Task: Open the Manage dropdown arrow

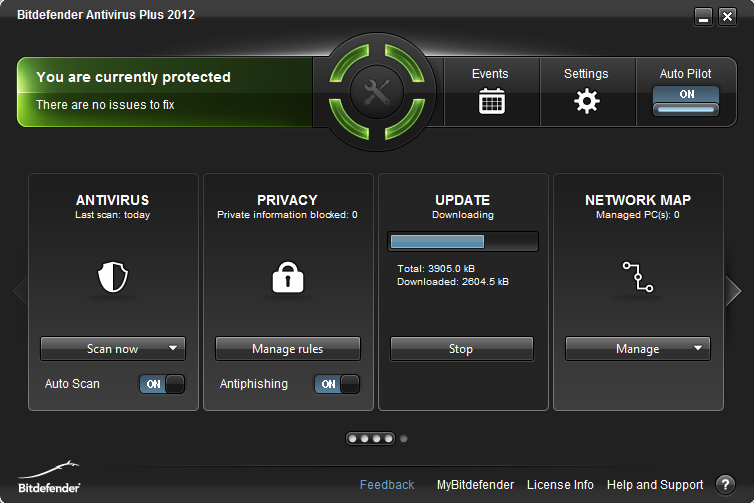Action: 698,348
